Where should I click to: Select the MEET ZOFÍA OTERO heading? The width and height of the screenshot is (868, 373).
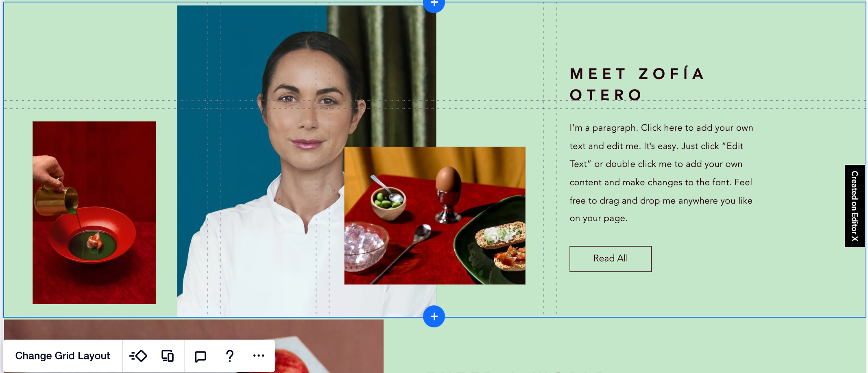637,84
